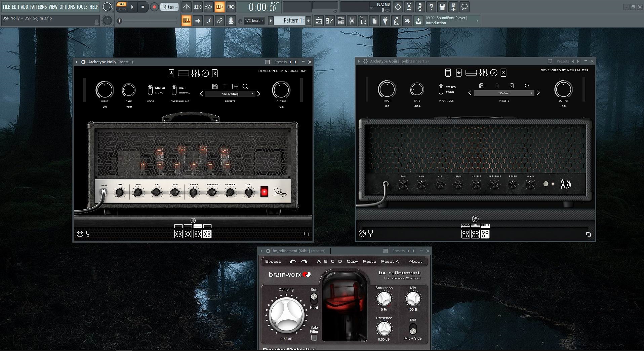Open the Piano roll view icon
Screen dimensions: 644x351
pyautogui.click(x=330, y=21)
